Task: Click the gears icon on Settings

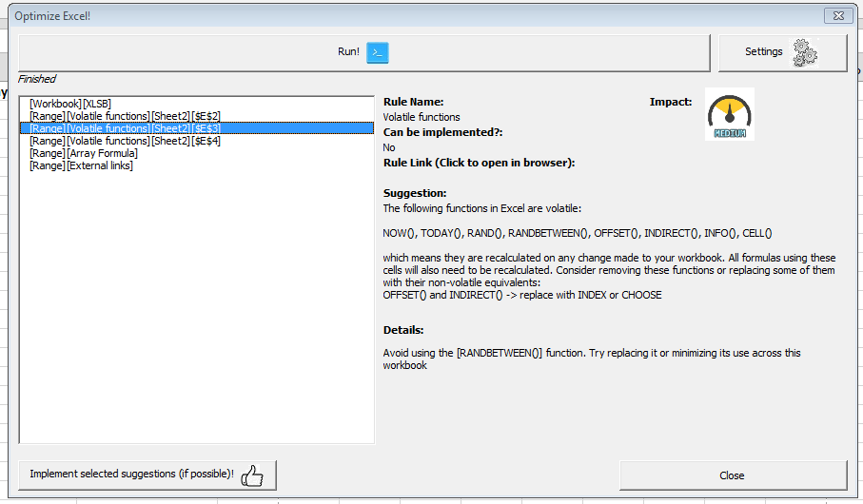Action: [x=805, y=53]
